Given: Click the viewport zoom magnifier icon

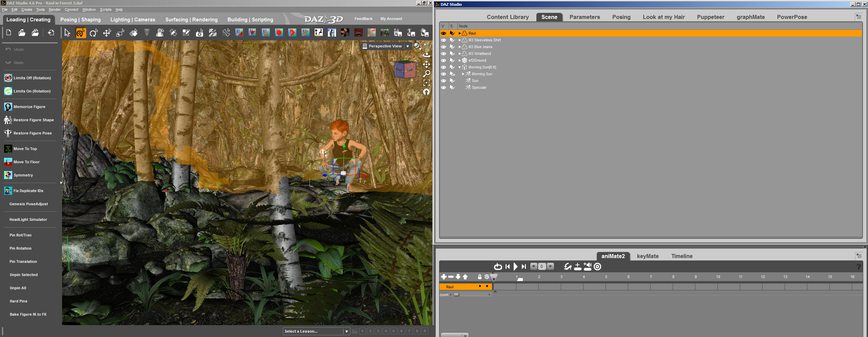Looking at the screenshot, I should (427, 73).
